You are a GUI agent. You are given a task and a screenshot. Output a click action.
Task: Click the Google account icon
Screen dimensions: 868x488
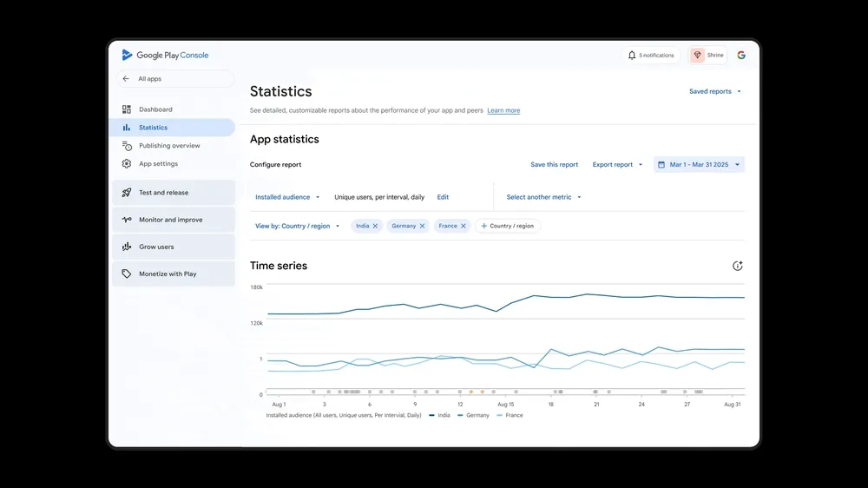pos(741,55)
